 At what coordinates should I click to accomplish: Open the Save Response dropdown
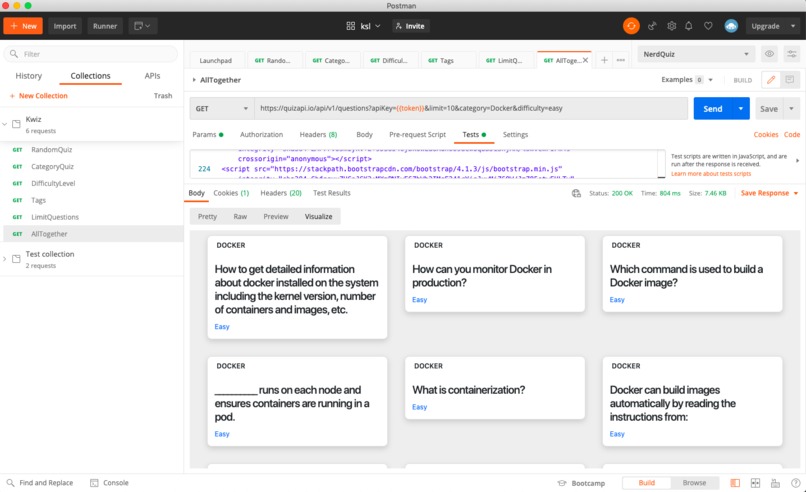tap(796, 193)
